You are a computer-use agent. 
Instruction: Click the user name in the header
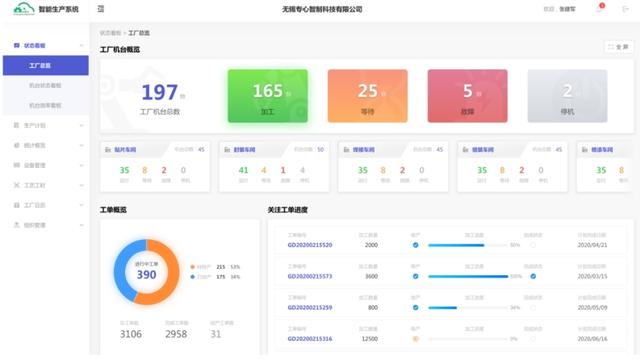pos(567,9)
